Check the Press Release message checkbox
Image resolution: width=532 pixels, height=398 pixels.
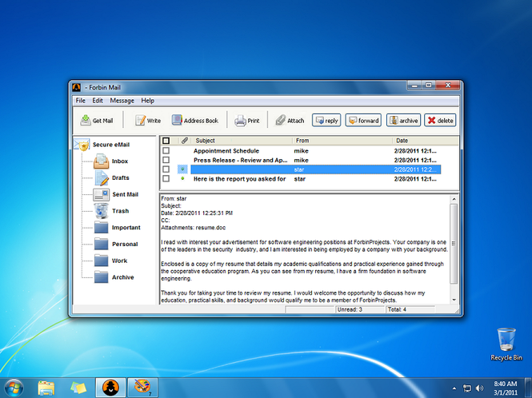[x=166, y=160]
